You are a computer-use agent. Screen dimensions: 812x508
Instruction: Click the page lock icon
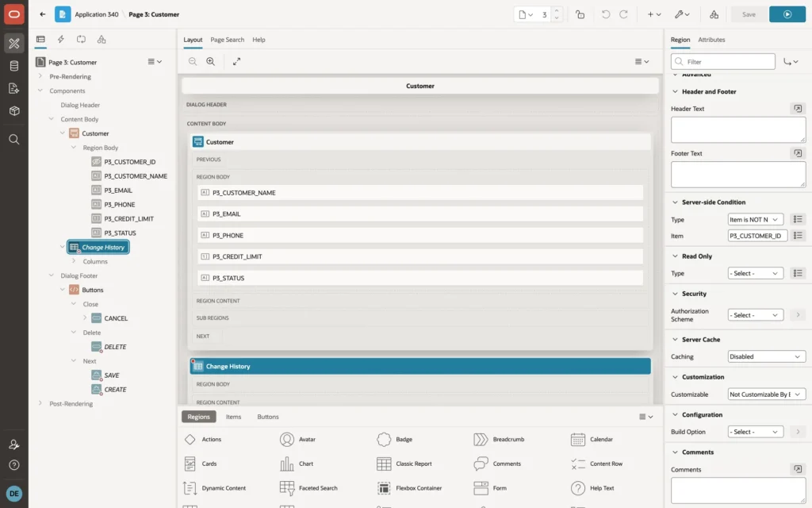(x=580, y=14)
